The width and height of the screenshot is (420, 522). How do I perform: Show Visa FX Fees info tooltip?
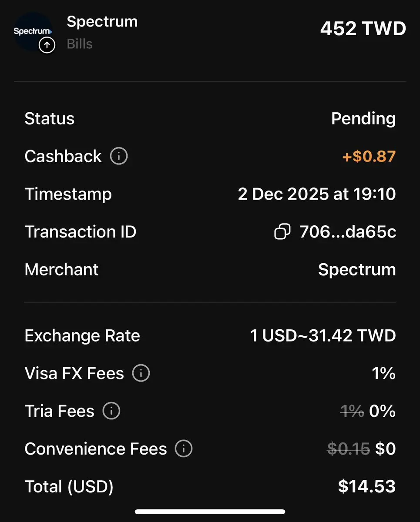coord(141,373)
